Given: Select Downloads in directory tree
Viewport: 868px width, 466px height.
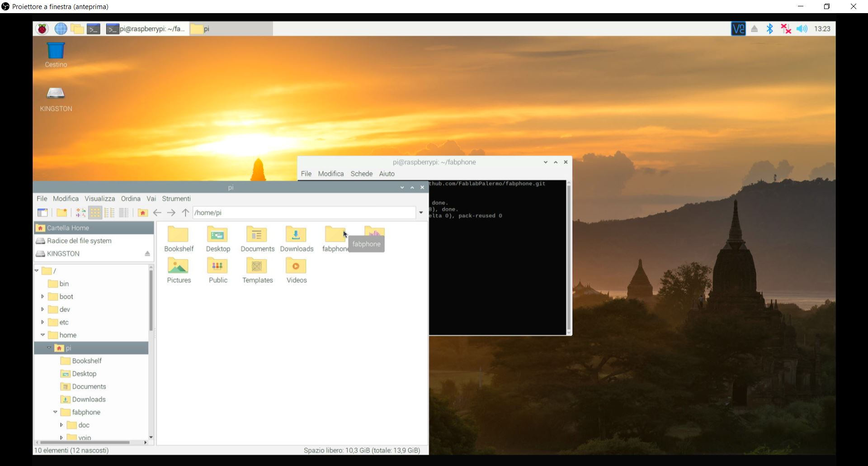Looking at the screenshot, I should coord(83,399).
